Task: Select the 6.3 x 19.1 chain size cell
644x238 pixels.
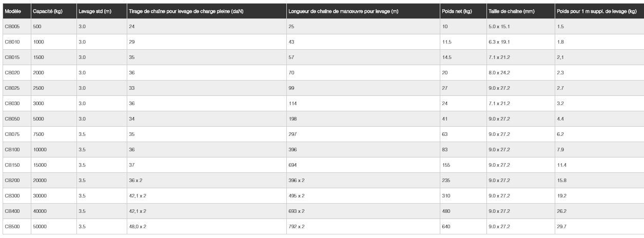Action: [x=499, y=42]
